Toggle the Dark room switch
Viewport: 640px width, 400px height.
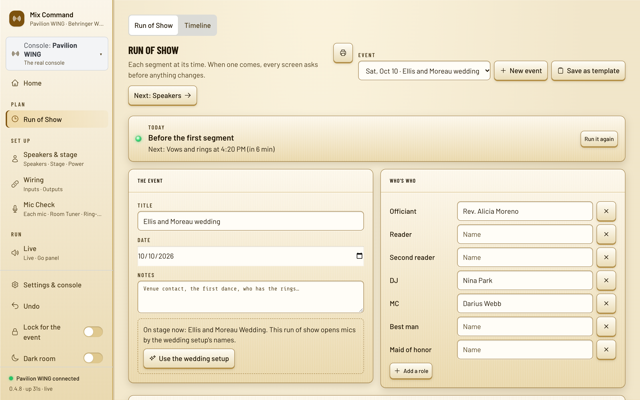pyautogui.click(x=93, y=358)
